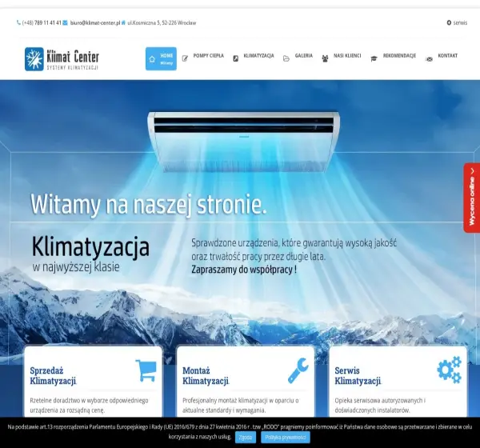Click the home icon next to the address
The width and height of the screenshot is (480, 448).
pyautogui.click(x=123, y=22)
